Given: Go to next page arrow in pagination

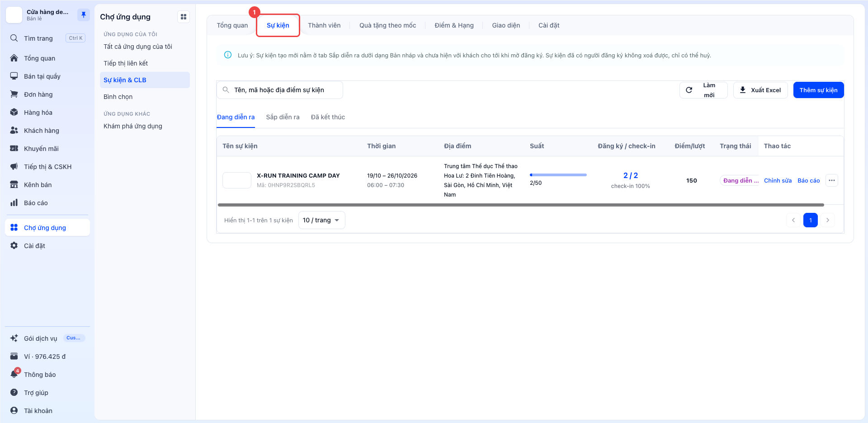Looking at the screenshot, I should click(x=828, y=220).
